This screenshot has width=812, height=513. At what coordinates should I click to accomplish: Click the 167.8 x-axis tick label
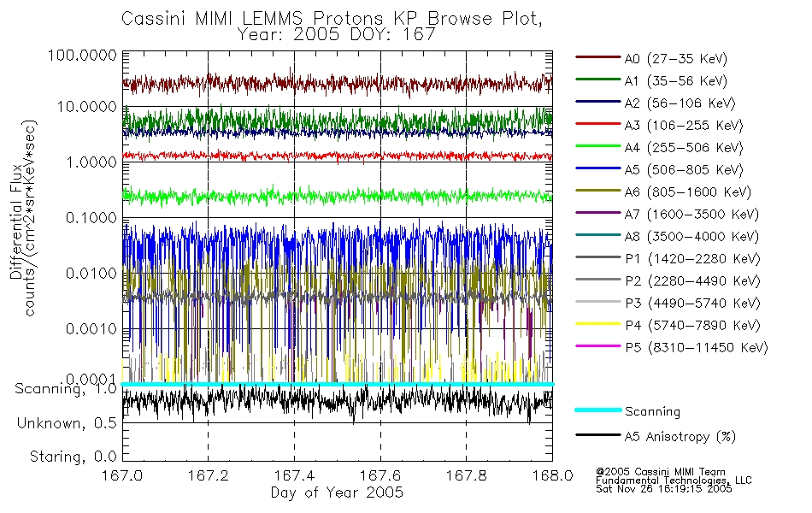pos(467,475)
